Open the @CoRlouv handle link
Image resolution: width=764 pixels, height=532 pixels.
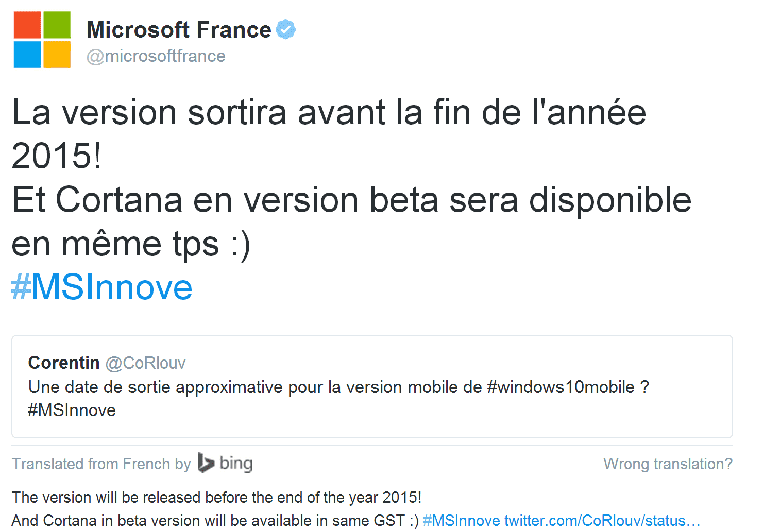145,363
